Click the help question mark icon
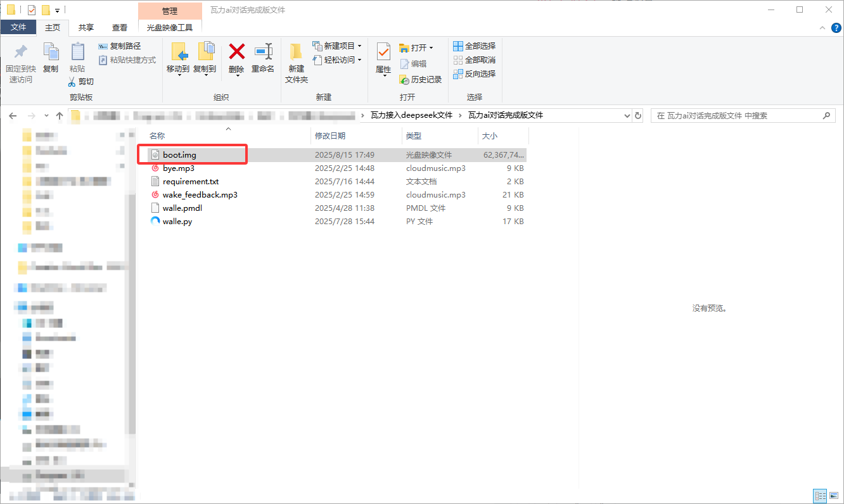 coord(836,28)
